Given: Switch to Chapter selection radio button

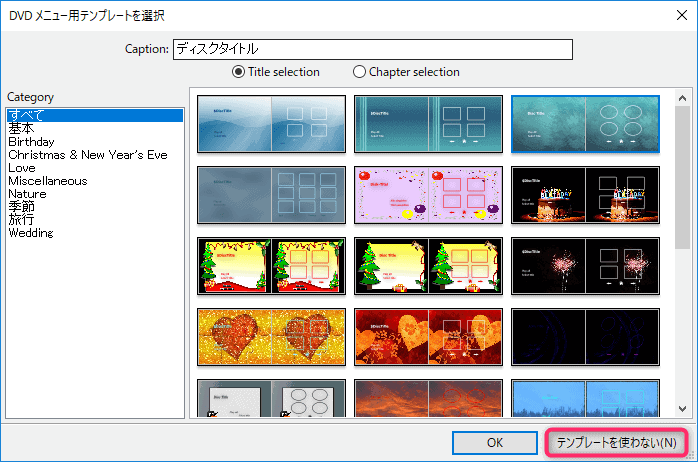Looking at the screenshot, I should [360, 72].
